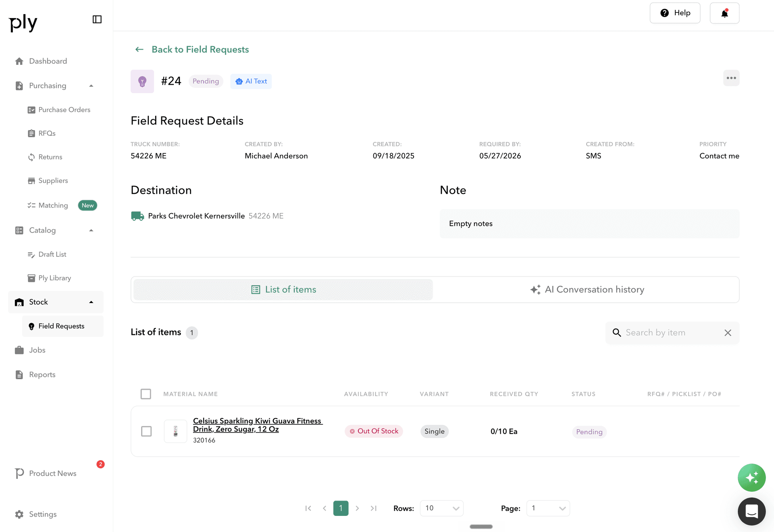Select Field Requests in sidebar
This screenshot has height=532, width=774.
[63, 326]
